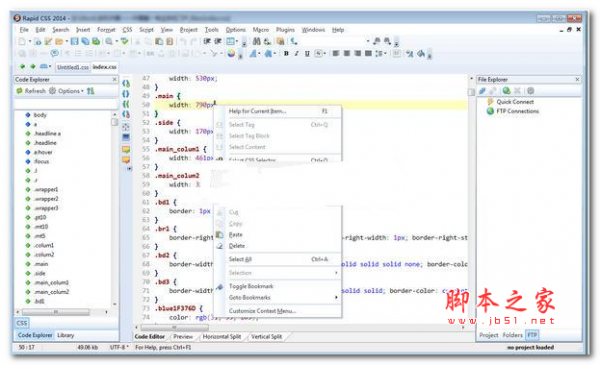Choose Select All in the context menu

[x=277, y=259]
